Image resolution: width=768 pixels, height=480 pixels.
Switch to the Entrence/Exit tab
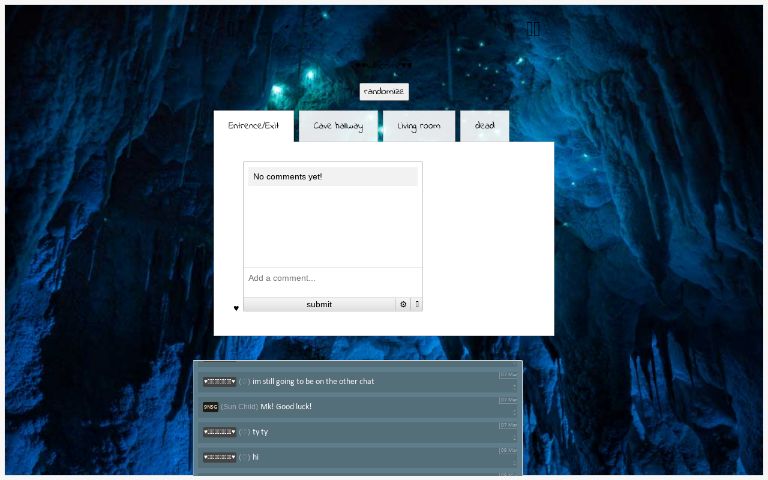point(253,126)
